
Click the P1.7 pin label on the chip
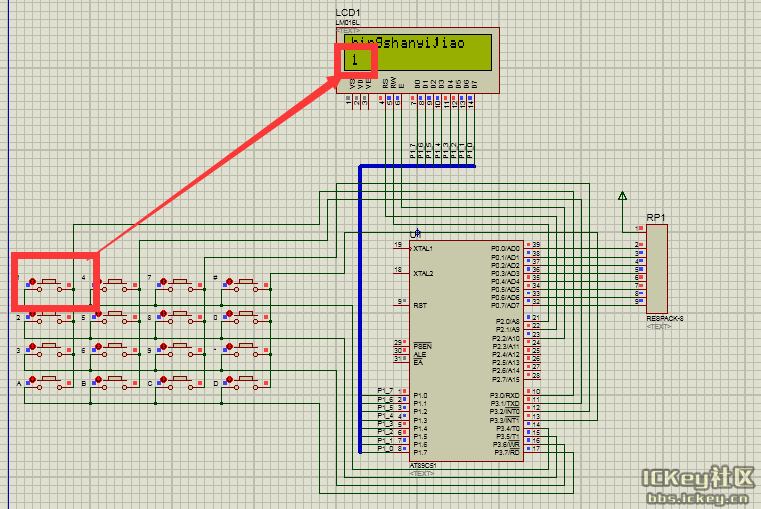(x=420, y=452)
